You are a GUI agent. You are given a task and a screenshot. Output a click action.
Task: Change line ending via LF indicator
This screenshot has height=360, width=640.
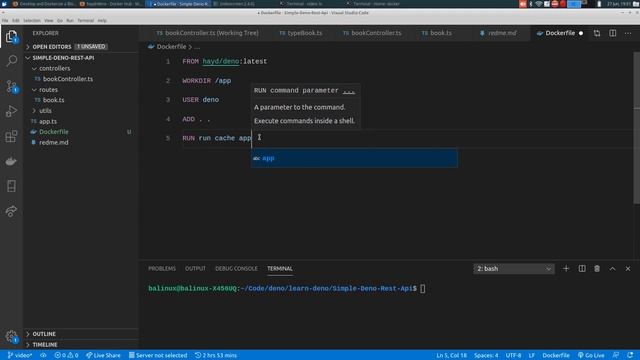pyautogui.click(x=531, y=355)
